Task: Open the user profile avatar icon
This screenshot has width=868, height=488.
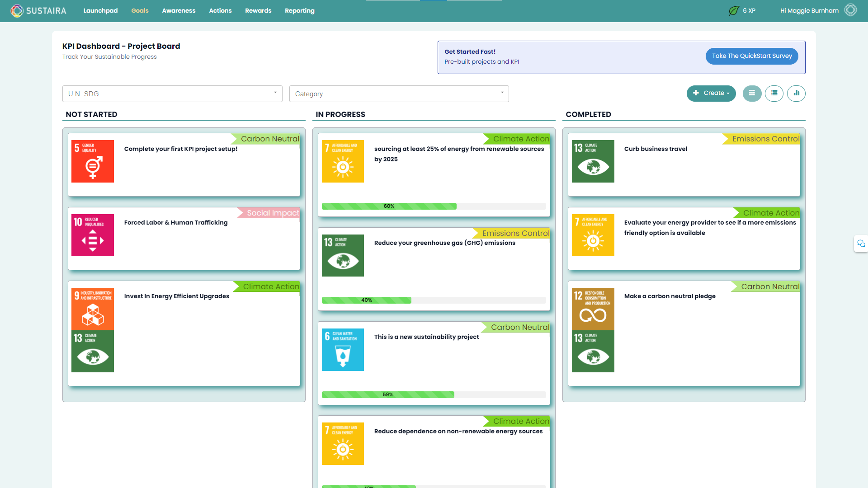Action: [x=850, y=10]
